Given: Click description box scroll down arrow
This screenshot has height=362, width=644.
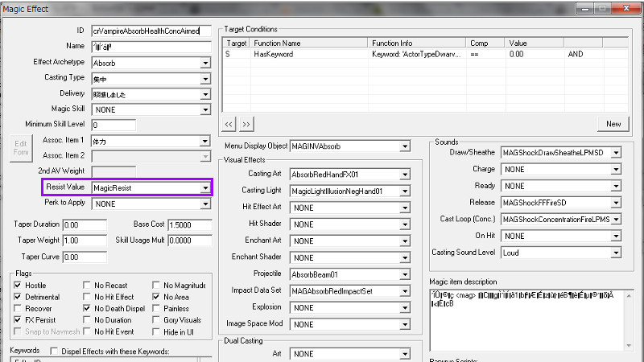Looking at the screenshot, I should tap(629, 346).
